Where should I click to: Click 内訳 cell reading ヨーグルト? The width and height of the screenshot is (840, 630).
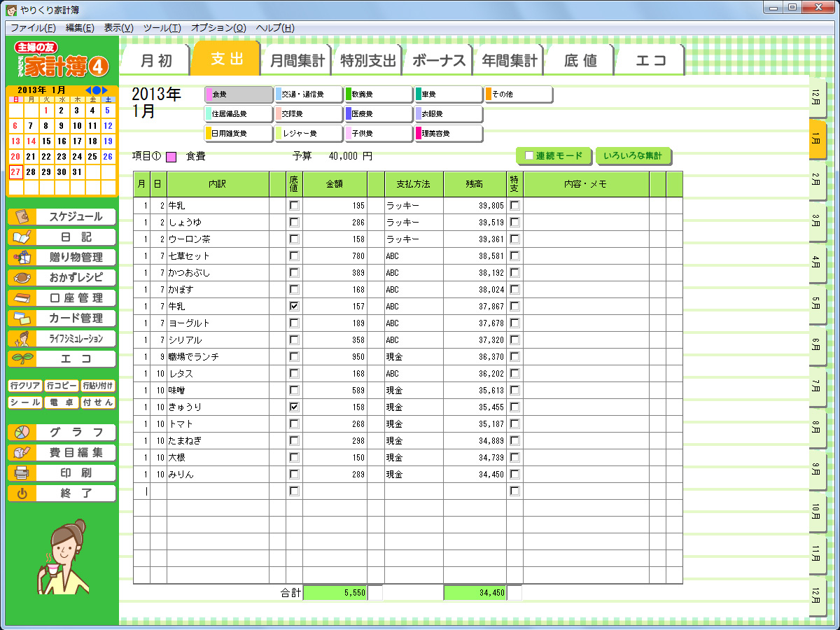(218, 323)
